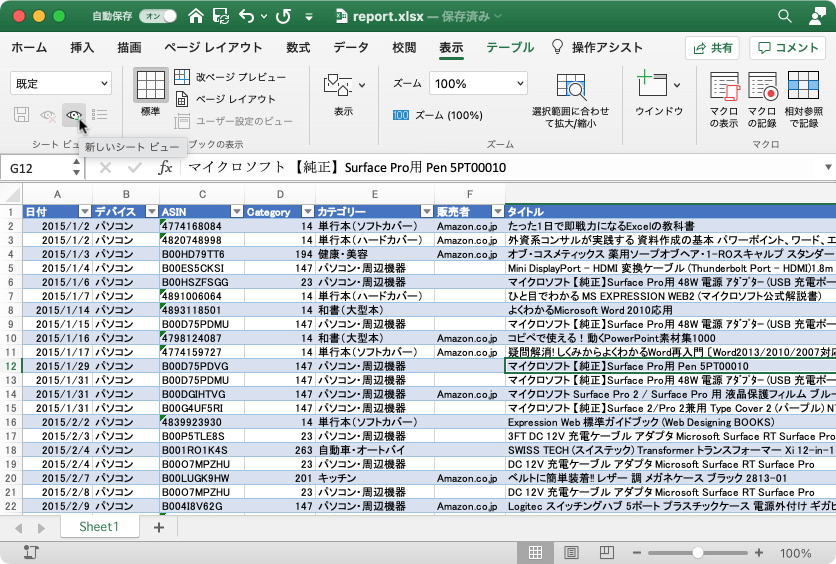Click the ズーム (100%) button
Screen dimensions: 836x564
[x=438, y=115]
